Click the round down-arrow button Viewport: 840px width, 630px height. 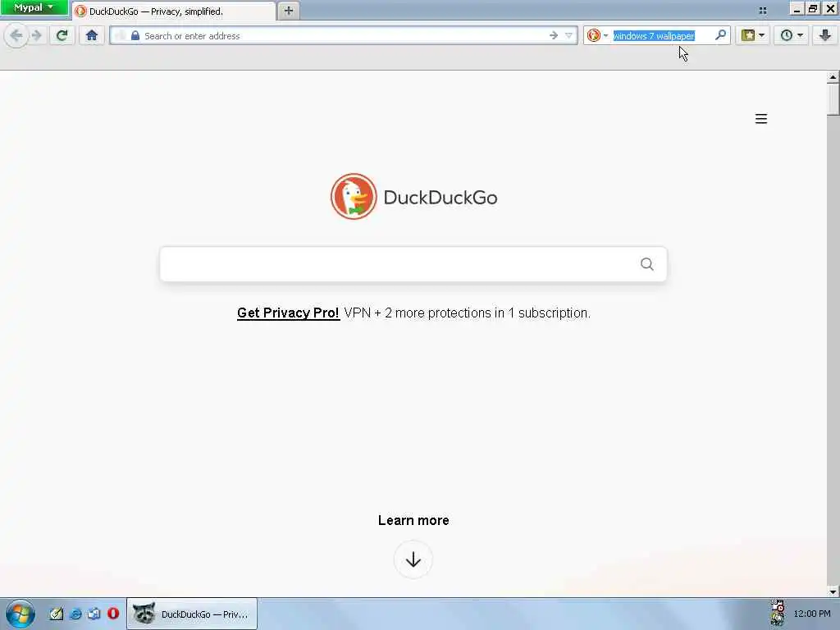413,559
